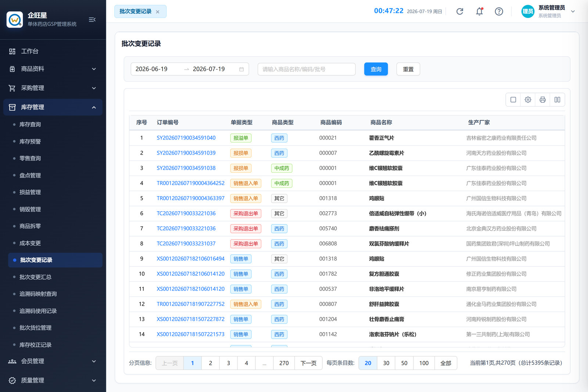Expand the 商品资料 menu chevron
This screenshot has height=392, width=588.
[94, 69]
